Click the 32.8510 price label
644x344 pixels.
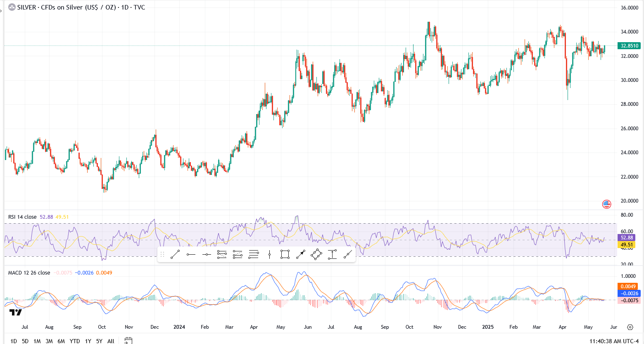(x=628, y=46)
